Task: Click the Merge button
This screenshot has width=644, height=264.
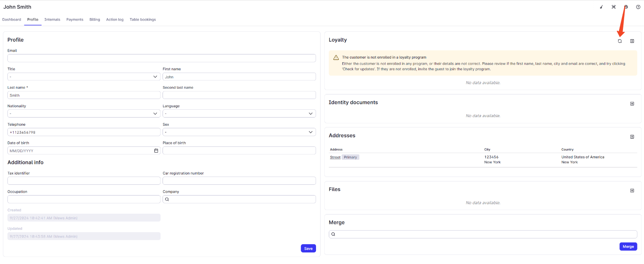Action: click(x=628, y=246)
